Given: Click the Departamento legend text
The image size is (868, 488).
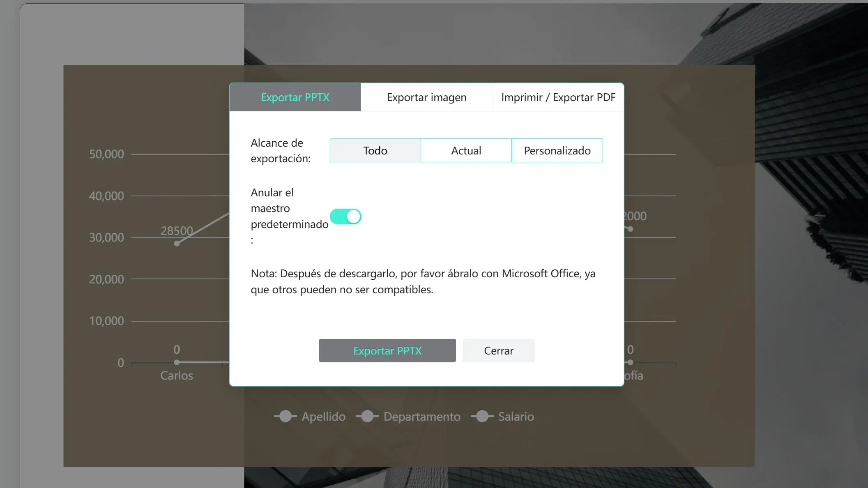Looking at the screenshot, I should pos(422,417).
